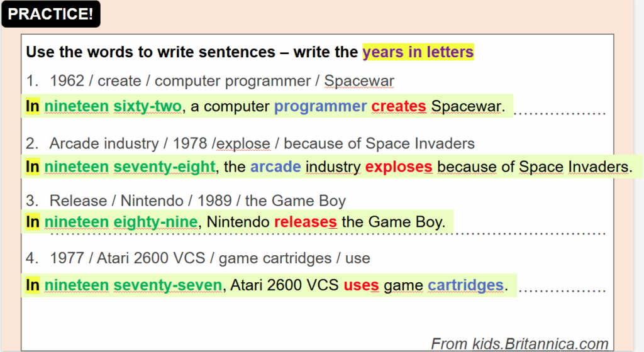
Task: Select the red word 'uses'
Action: click(x=362, y=285)
